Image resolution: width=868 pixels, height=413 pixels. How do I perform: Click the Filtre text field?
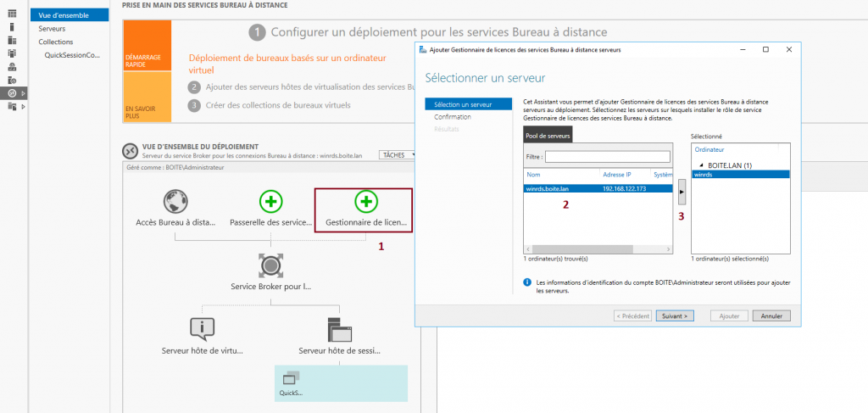607,157
